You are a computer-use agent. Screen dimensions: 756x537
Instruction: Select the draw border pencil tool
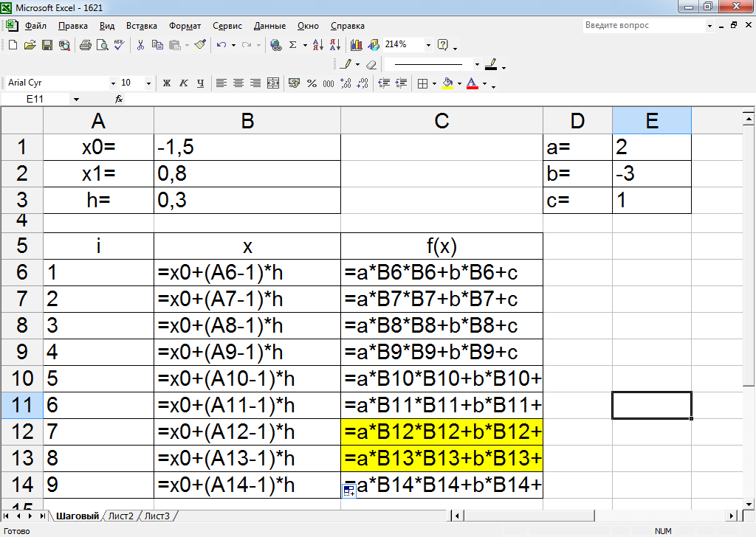[x=346, y=64]
